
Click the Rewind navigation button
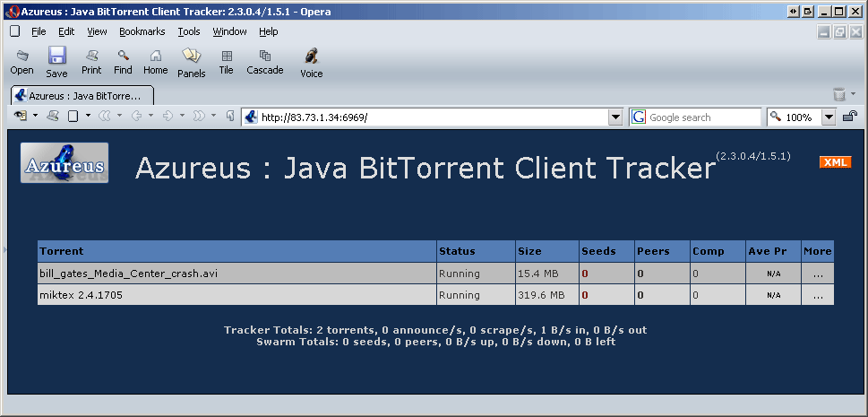point(104,116)
